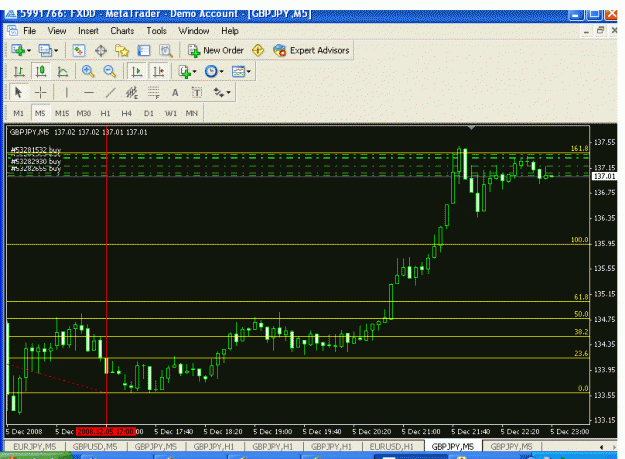Image resolution: width=625 pixels, height=459 pixels.
Task: Show the Terminal panel icon
Action: [x=143, y=51]
